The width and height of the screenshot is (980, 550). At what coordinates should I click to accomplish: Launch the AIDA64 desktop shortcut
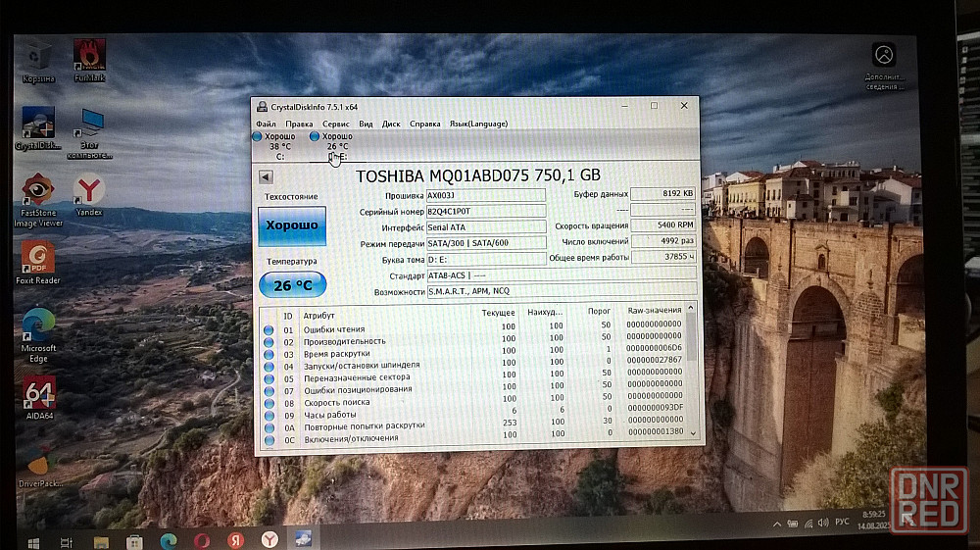pyautogui.click(x=39, y=397)
